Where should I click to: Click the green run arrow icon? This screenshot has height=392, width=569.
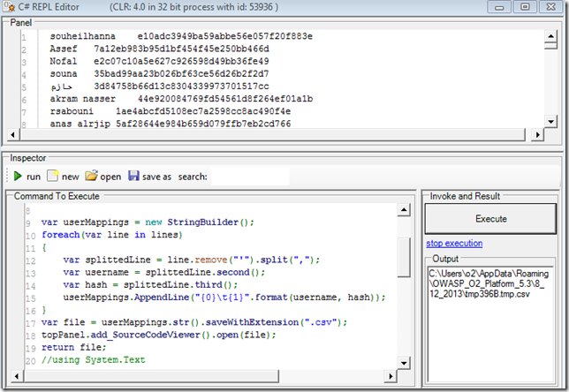pyautogui.click(x=18, y=177)
